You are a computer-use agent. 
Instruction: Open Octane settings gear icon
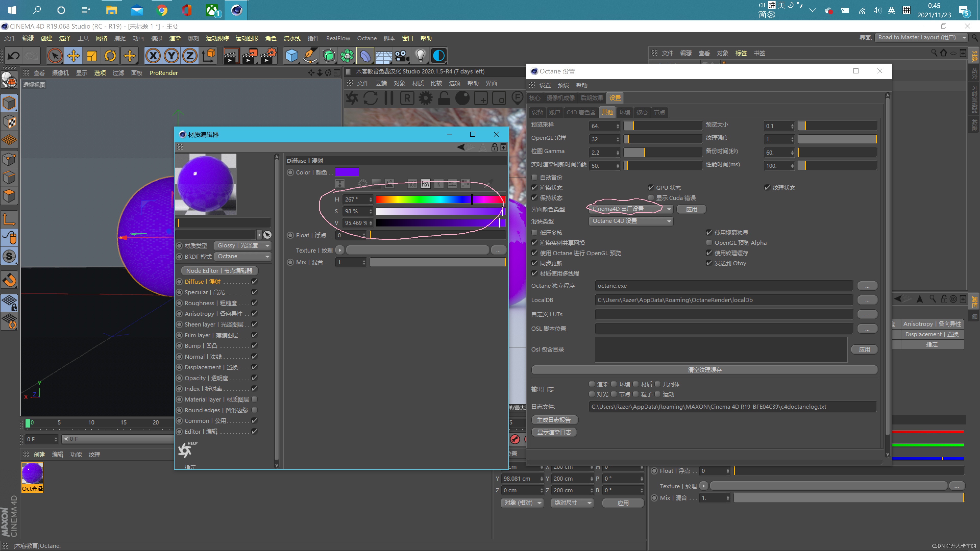click(x=425, y=98)
